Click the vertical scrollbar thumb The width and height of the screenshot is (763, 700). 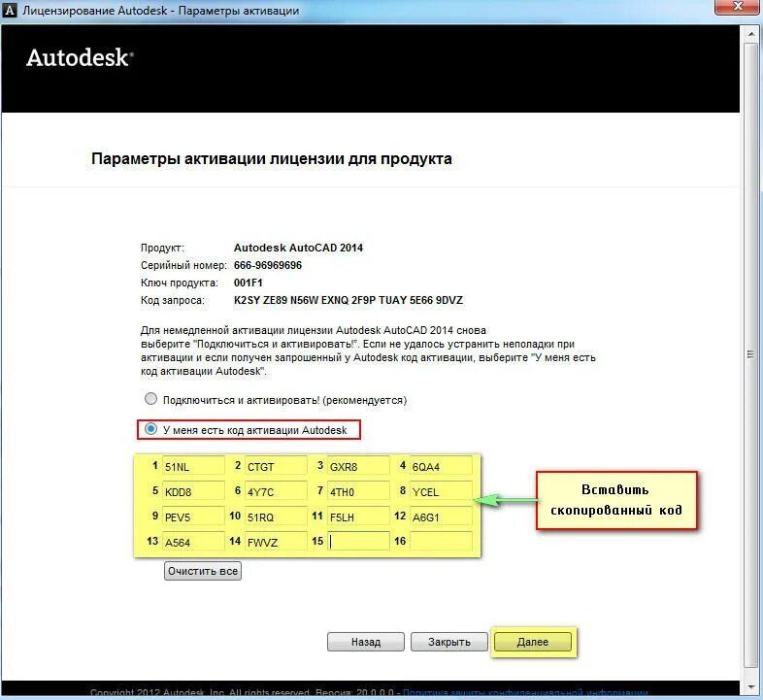pos(750,354)
